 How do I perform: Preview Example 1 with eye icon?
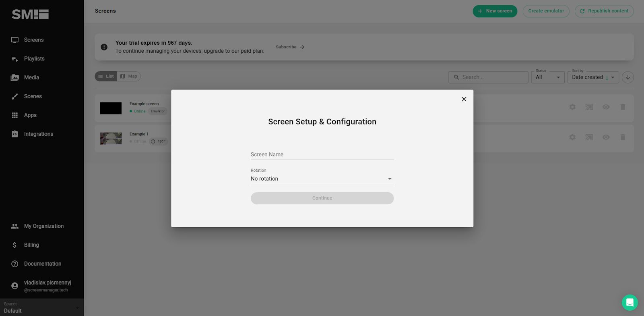606,137
